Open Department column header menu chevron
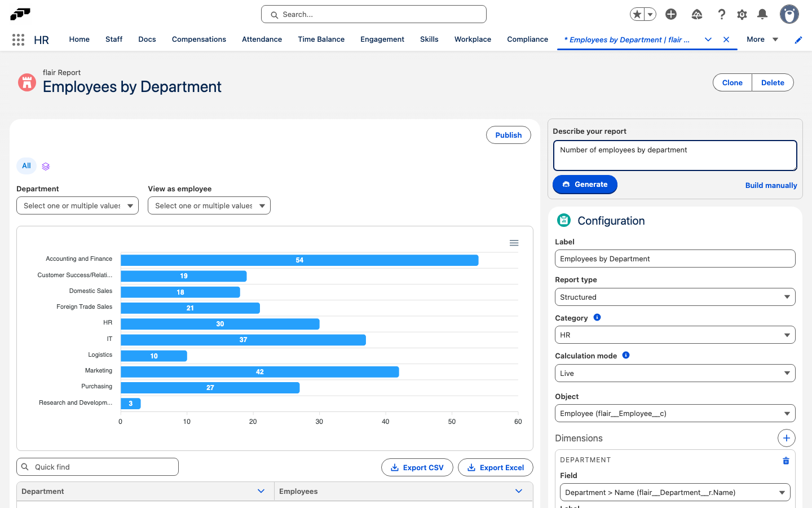 point(261,491)
